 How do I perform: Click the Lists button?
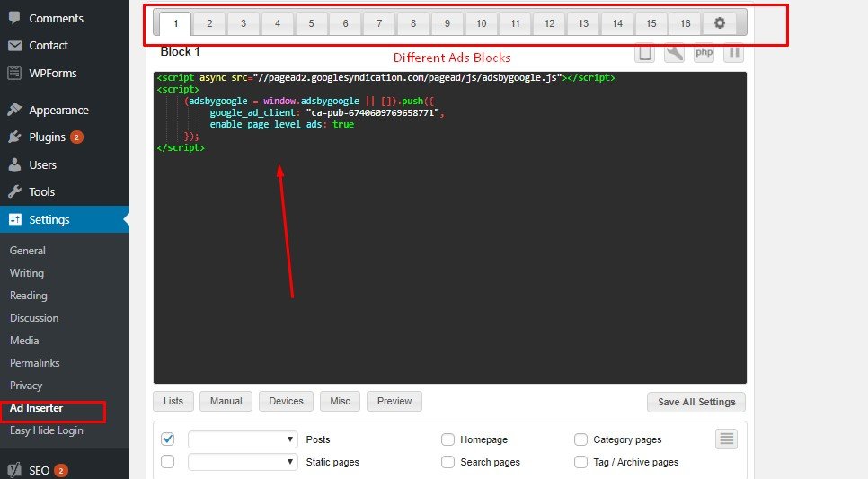pos(173,401)
